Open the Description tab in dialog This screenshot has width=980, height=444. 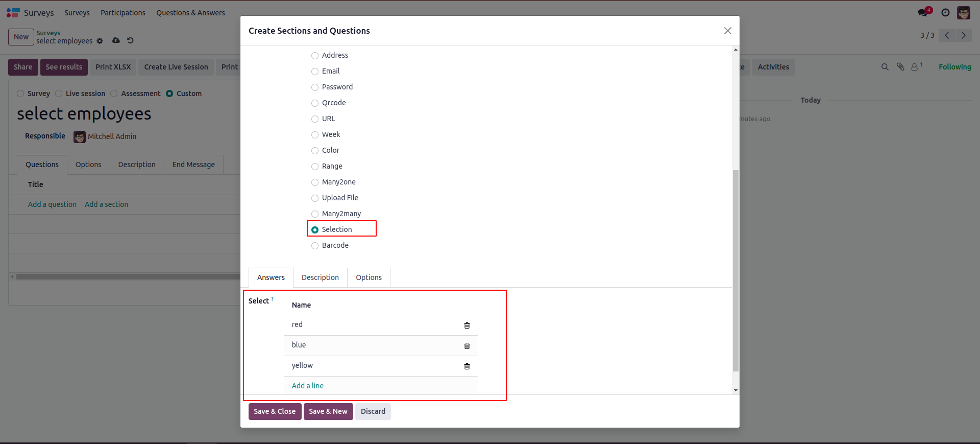click(320, 277)
